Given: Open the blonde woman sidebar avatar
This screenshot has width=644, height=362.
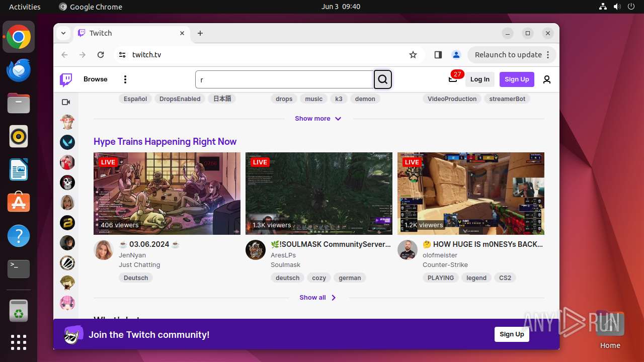Looking at the screenshot, I should coord(67,203).
